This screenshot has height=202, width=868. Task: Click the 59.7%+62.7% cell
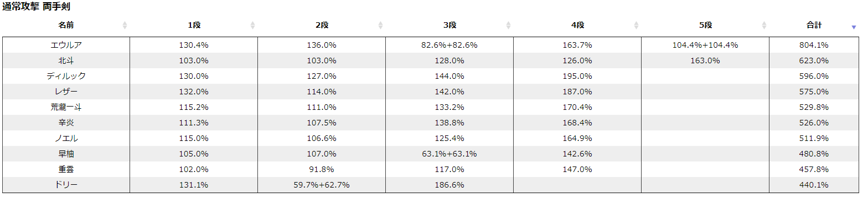(x=322, y=185)
